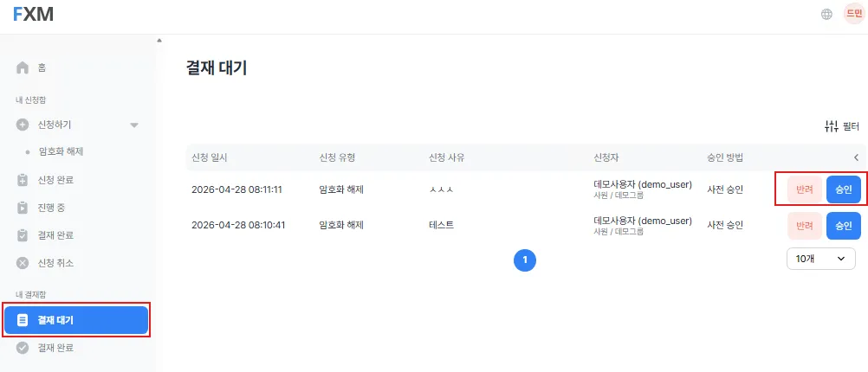The width and height of the screenshot is (868, 372).
Task: Click the 홈 house icon in sidebar
Action: [23, 68]
